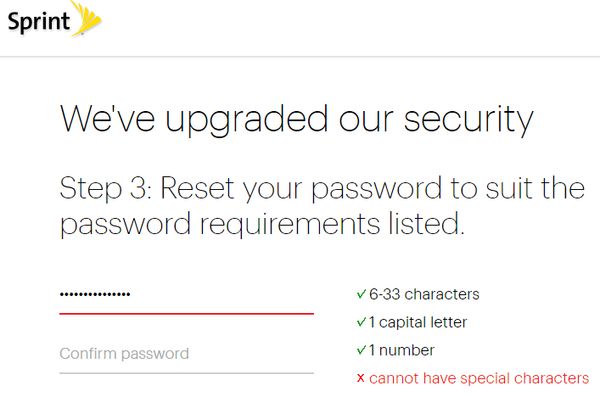Screen dimensions: 600x396
Task: Click the green check beside 1 number
Action: coord(361,350)
